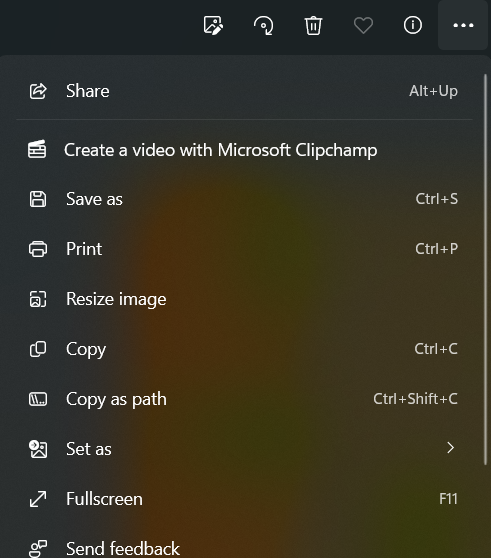491x558 pixels.
Task: Click the Ctrl+S shortcut label
Action: (x=437, y=199)
